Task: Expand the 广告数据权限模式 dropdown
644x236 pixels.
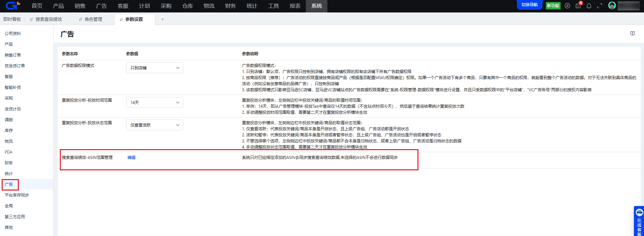Action: [155, 68]
